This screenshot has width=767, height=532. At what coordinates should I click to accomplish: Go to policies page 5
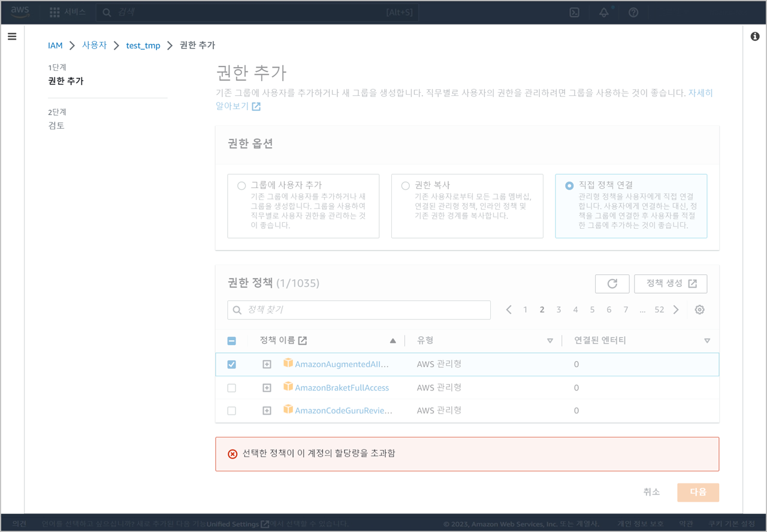click(x=592, y=310)
